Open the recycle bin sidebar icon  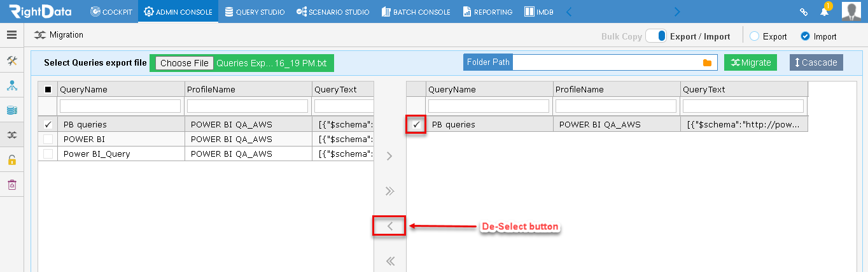click(x=11, y=185)
